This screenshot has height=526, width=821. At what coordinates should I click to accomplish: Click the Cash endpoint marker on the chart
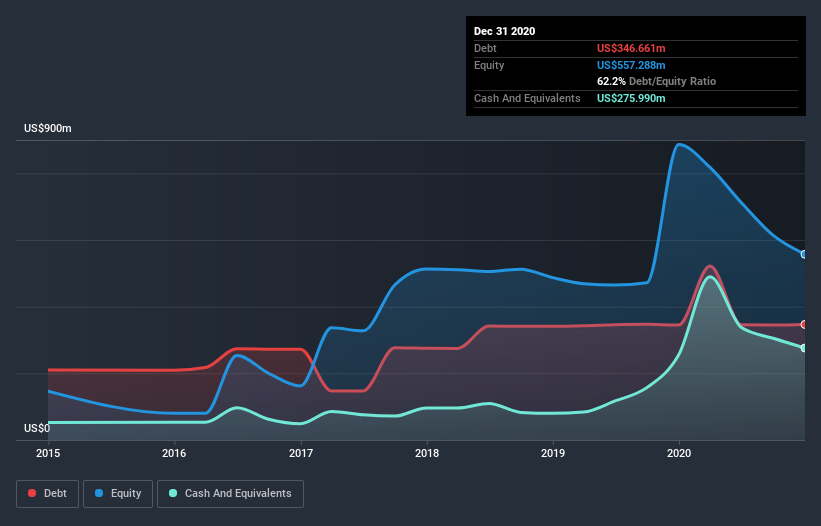pos(804,348)
